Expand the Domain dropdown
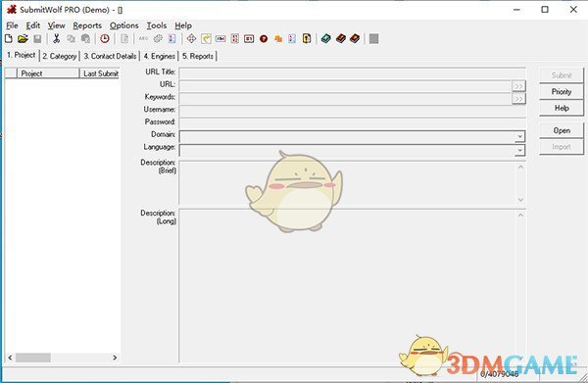This screenshot has width=588, height=383. click(519, 137)
